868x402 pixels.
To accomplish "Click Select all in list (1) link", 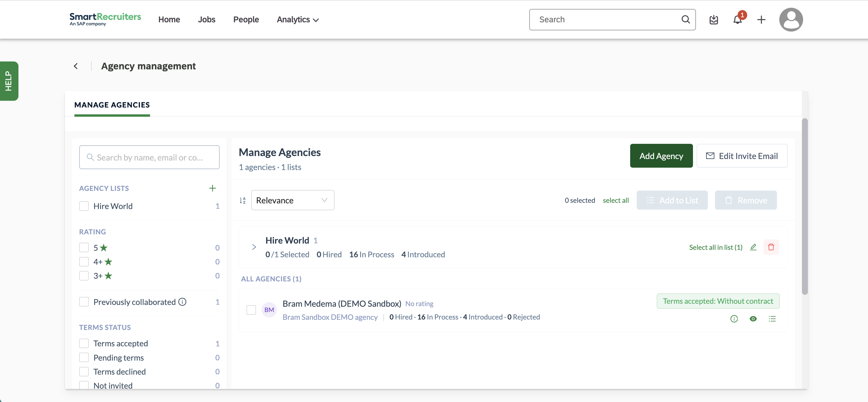I will (x=716, y=247).
